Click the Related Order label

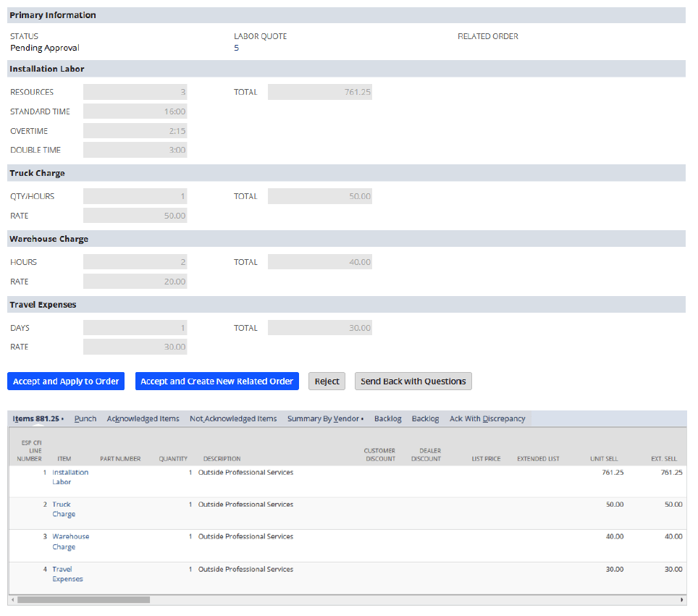pyautogui.click(x=488, y=36)
